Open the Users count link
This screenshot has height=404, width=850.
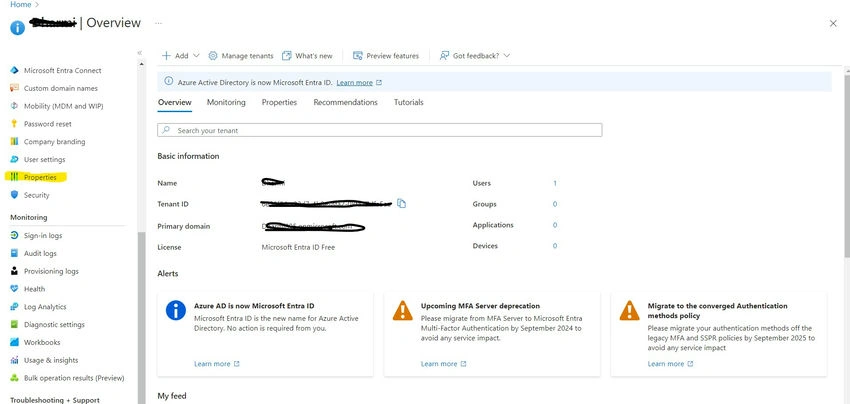pyautogui.click(x=555, y=183)
